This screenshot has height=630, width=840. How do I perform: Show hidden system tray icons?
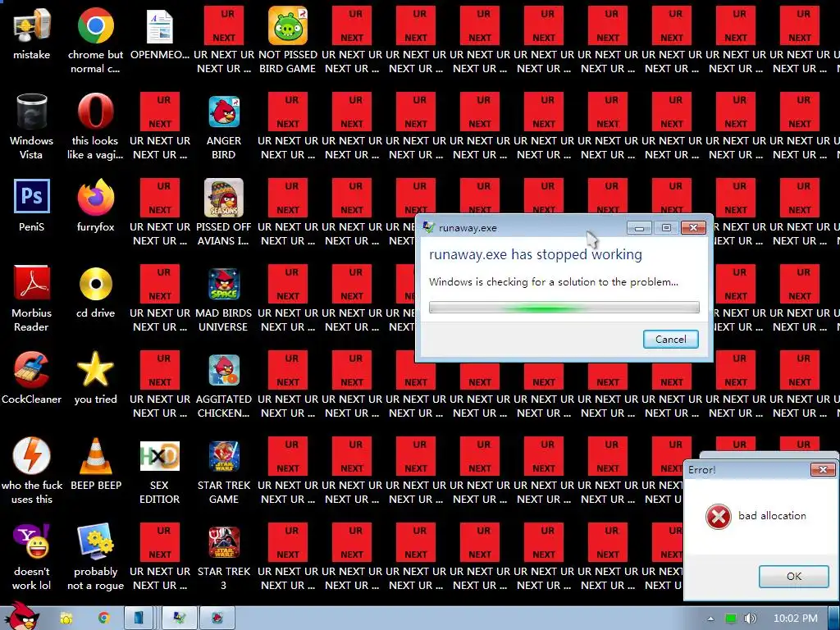point(710,619)
